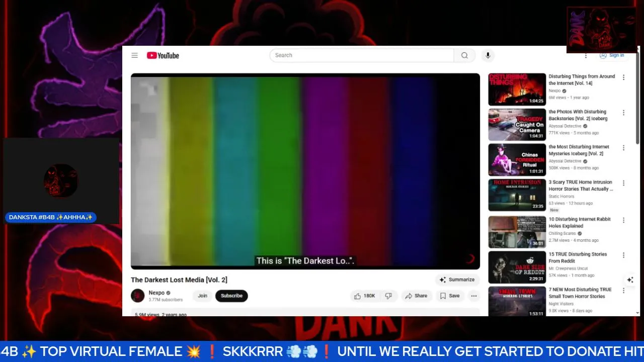The width and height of the screenshot is (644, 362).
Task: Open options menu for Home Intrusion video
Action: tap(623, 183)
